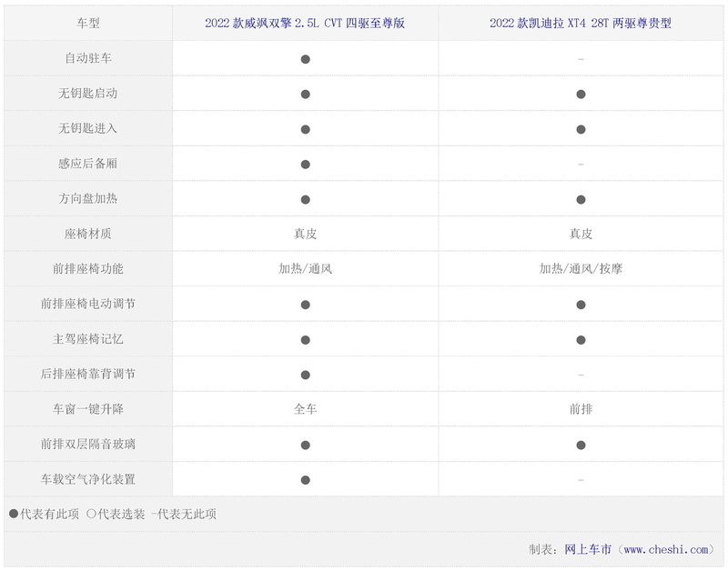
Task: Click 威飒 dot for 前排双层隔音玻璃
Action: coord(305,446)
